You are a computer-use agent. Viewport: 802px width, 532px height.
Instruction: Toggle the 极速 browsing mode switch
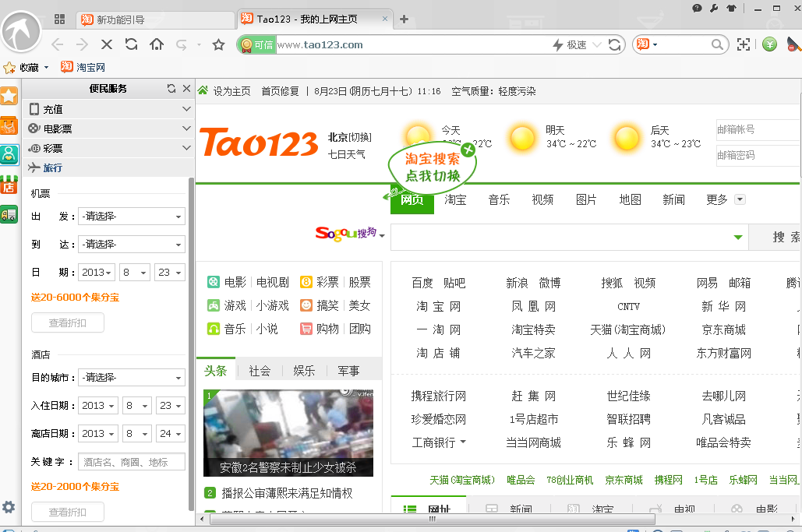[571, 44]
